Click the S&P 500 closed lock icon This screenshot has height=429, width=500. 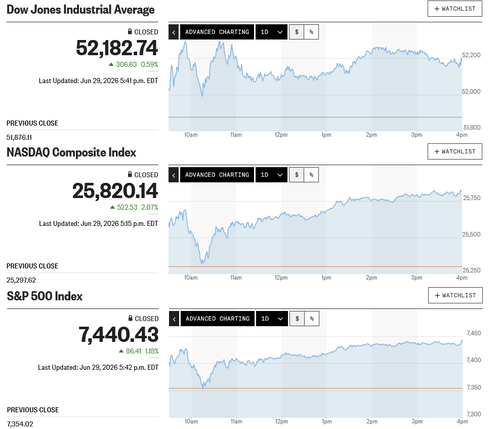coord(130,318)
